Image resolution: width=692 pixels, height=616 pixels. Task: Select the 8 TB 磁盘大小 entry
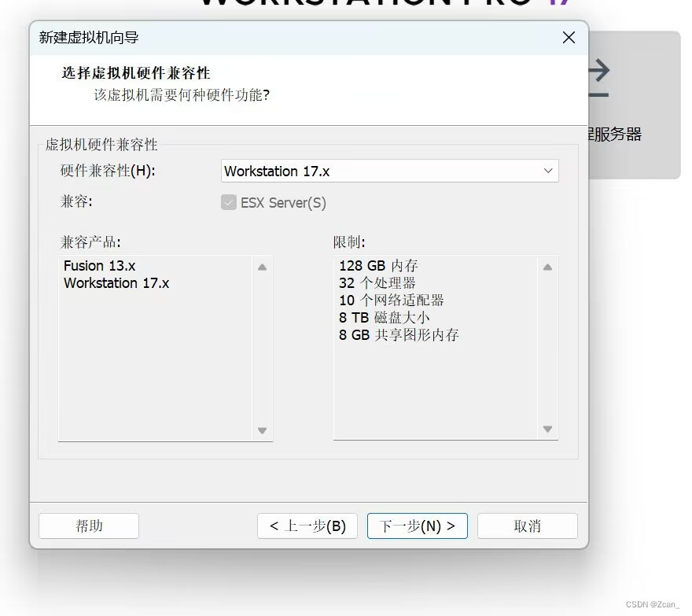click(x=385, y=318)
